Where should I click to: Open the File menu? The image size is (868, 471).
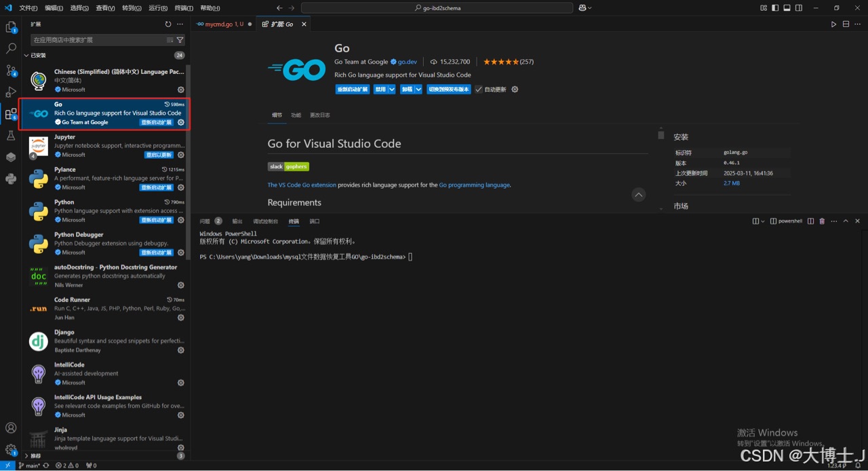pyautogui.click(x=28, y=8)
